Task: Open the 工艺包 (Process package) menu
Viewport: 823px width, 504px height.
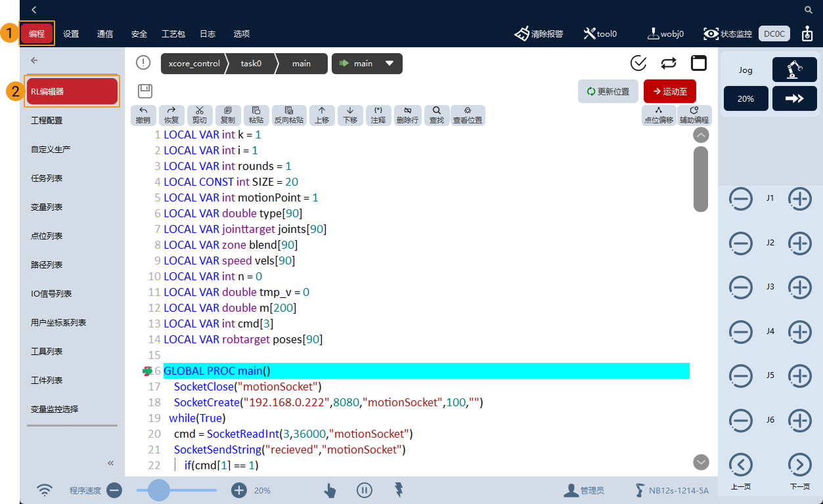Action: point(173,33)
